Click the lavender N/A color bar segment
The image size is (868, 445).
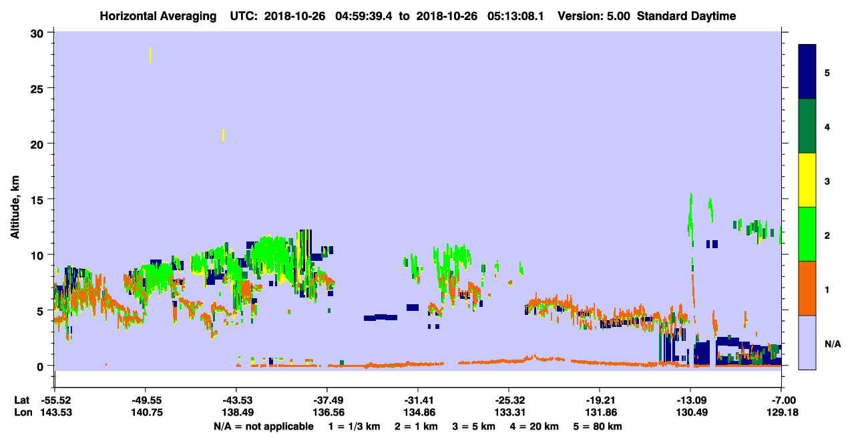coord(807,342)
